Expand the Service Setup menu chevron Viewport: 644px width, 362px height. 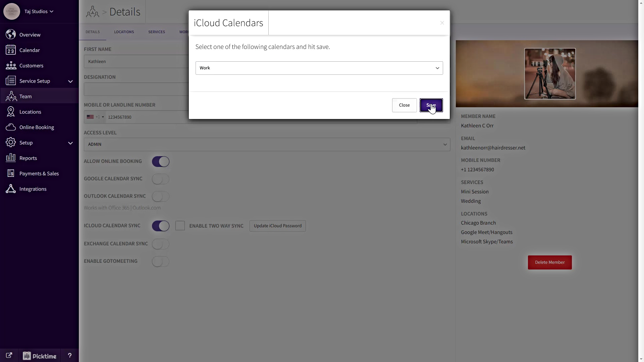tap(70, 81)
